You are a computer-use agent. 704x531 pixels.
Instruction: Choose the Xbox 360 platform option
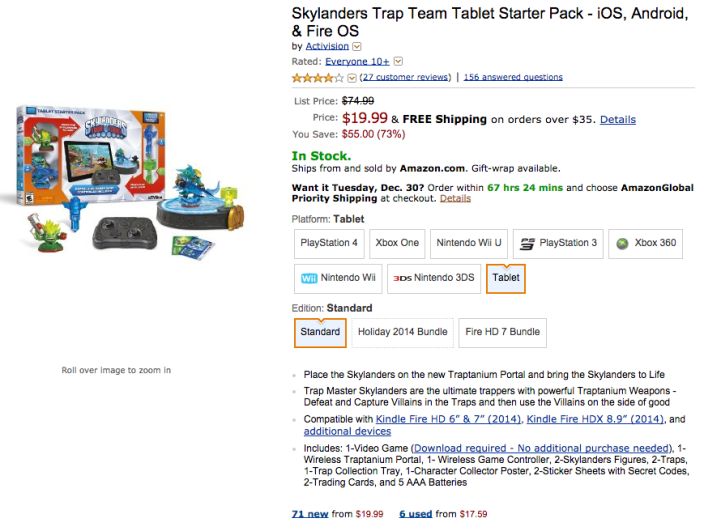click(647, 243)
